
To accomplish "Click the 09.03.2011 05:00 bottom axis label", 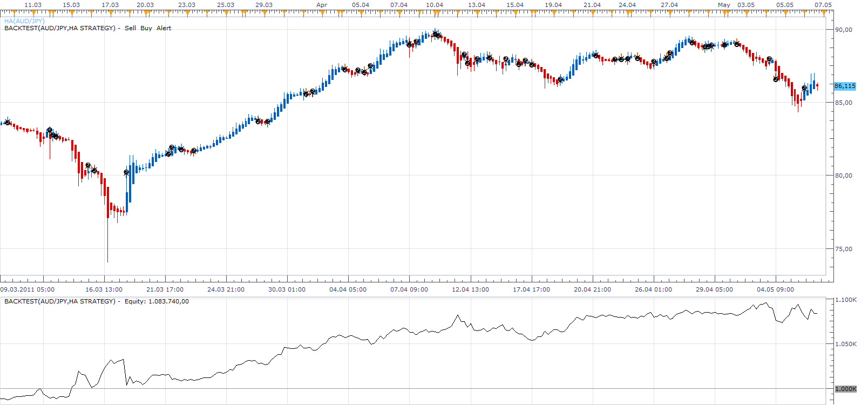I will (28, 289).
